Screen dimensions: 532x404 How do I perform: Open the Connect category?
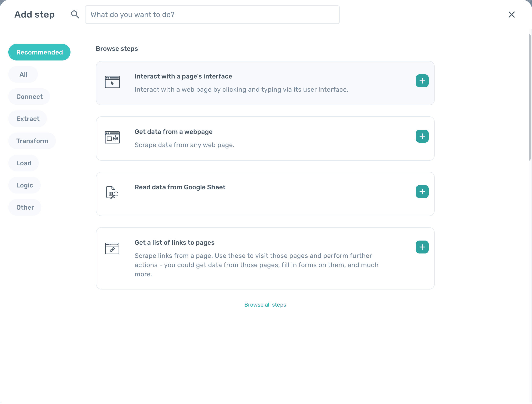pos(29,96)
